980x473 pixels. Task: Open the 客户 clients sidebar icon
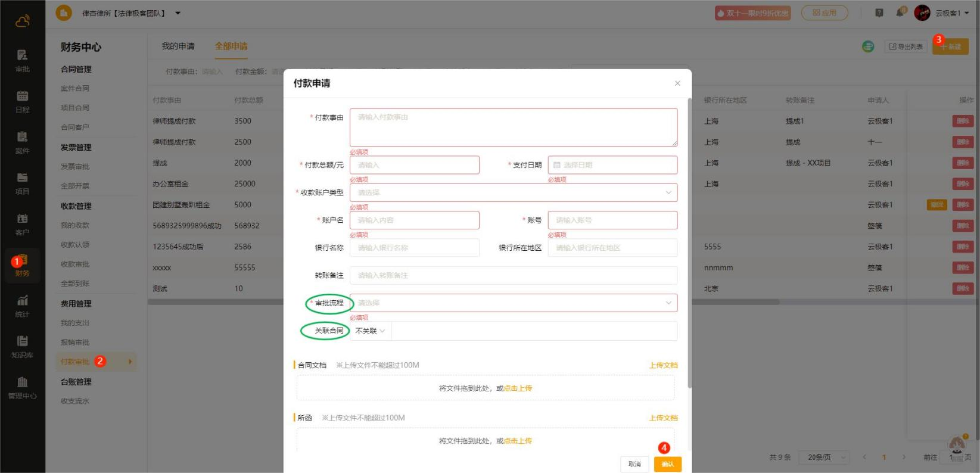(22, 223)
